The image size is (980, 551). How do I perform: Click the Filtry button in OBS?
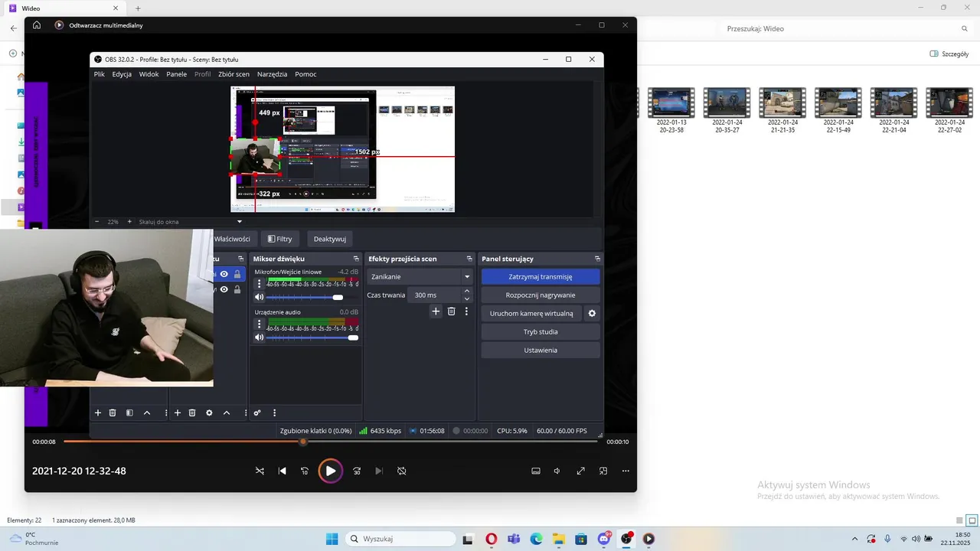coord(279,239)
